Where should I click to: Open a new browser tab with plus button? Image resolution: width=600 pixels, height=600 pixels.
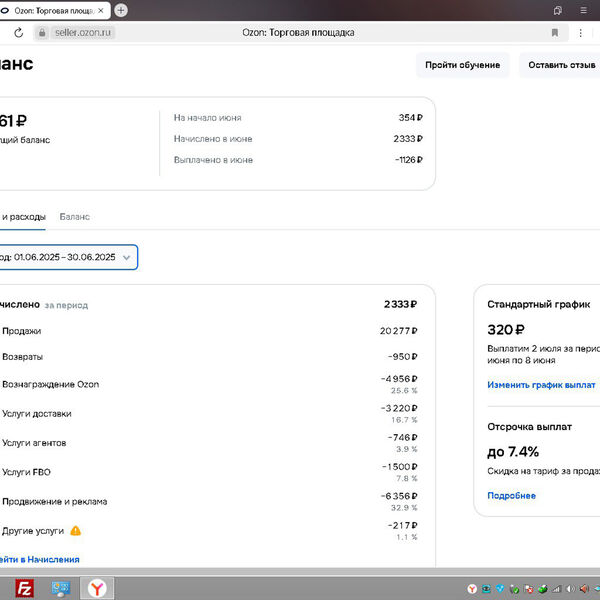[121, 10]
